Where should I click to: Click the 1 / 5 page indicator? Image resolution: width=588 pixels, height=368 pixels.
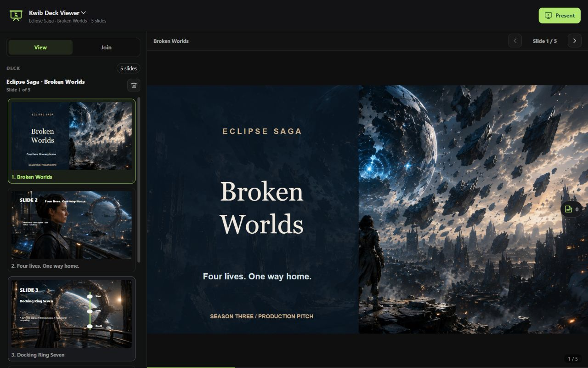tap(573, 359)
